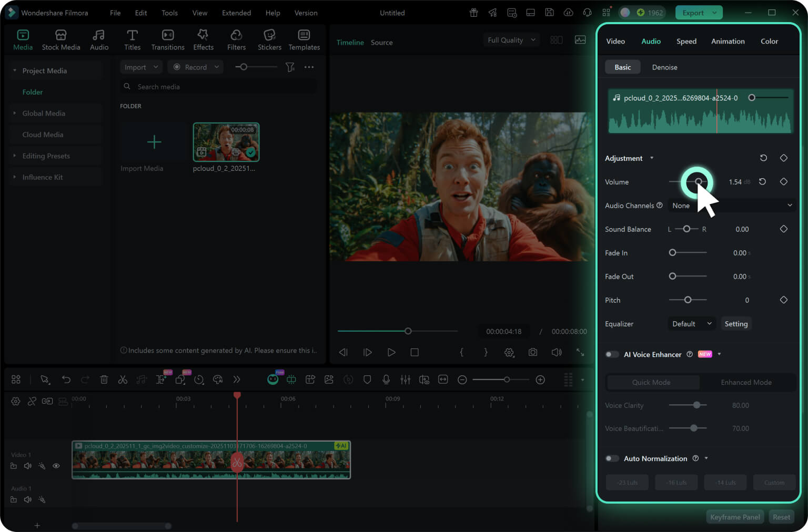Screen dimensions: 808x532
Task: Click the split scissors icon in timeline toolbar
Action: tap(123, 380)
